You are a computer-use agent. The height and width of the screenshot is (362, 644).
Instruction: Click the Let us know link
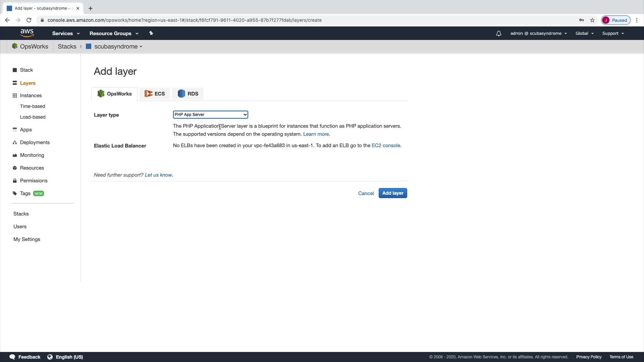coord(158,175)
